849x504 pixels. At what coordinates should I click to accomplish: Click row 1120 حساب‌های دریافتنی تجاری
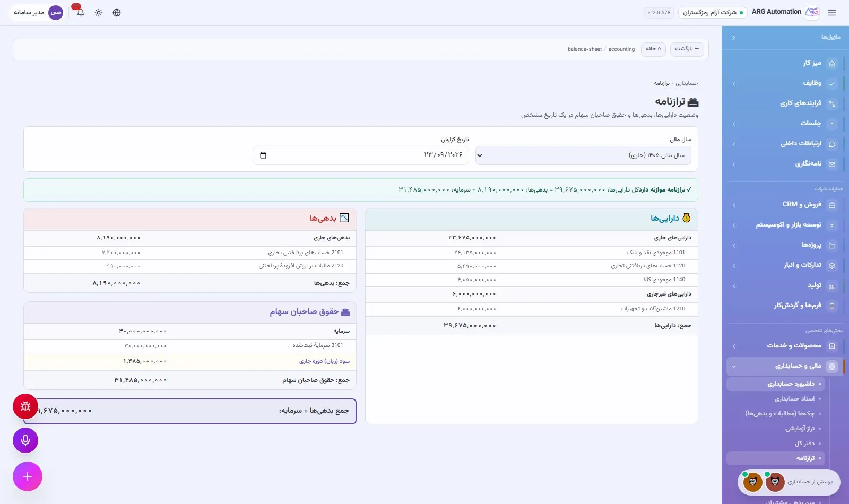[x=531, y=266]
